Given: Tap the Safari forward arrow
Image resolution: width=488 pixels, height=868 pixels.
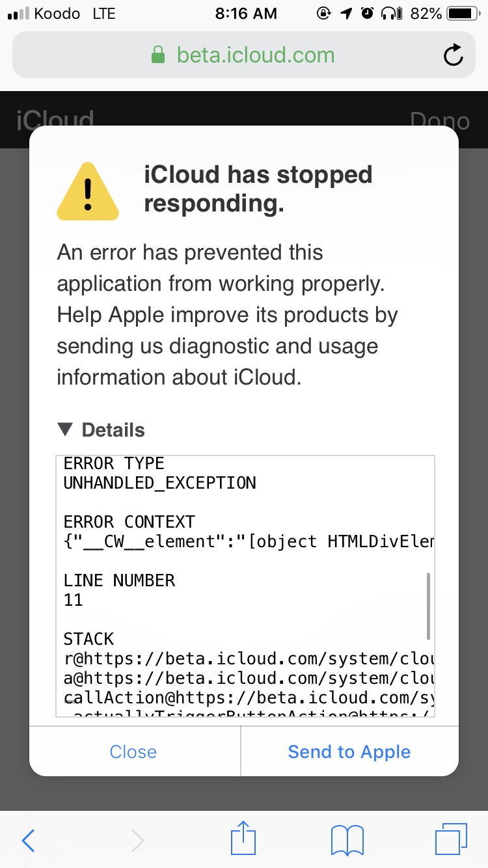Looking at the screenshot, I should (137, 840).
